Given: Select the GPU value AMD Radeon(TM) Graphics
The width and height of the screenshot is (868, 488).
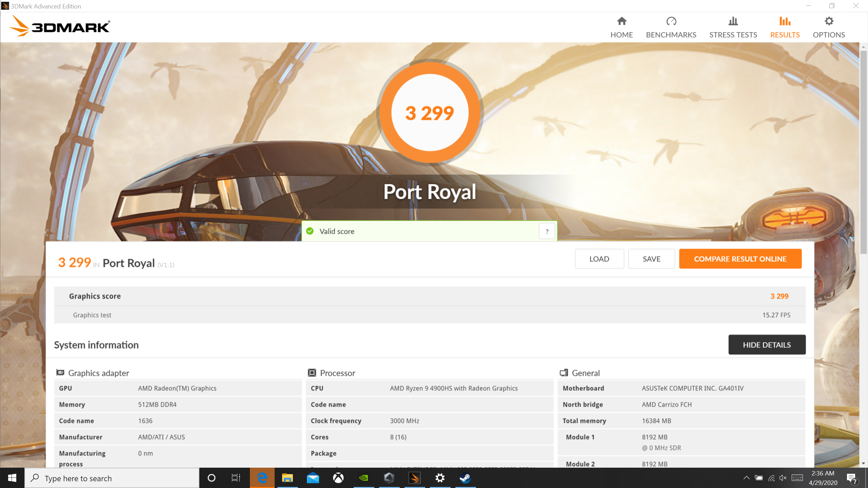Looking at the screenshot, I should (x=177, y=388).
